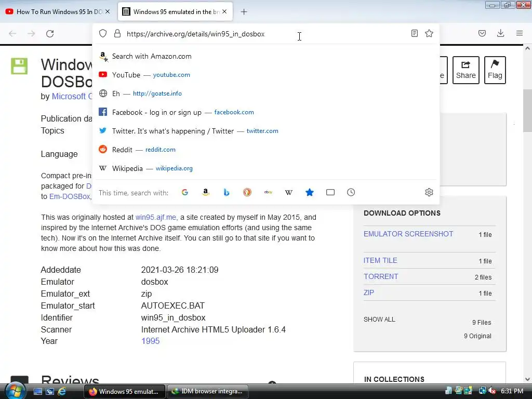Search in browsing history only

(351, 192)
